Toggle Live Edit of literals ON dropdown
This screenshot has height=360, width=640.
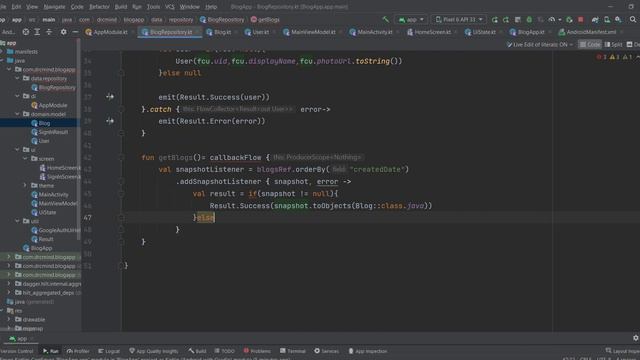tap(540, 44)
